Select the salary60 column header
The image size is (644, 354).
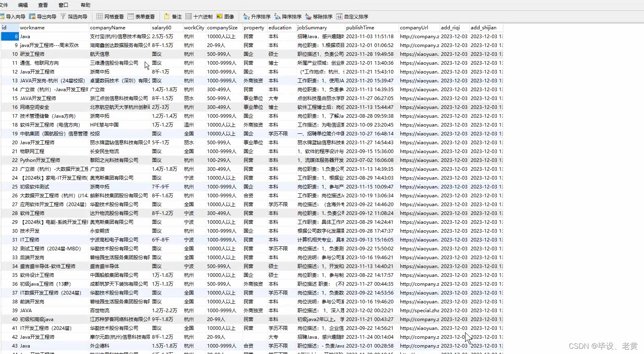[x=167, y=28]
